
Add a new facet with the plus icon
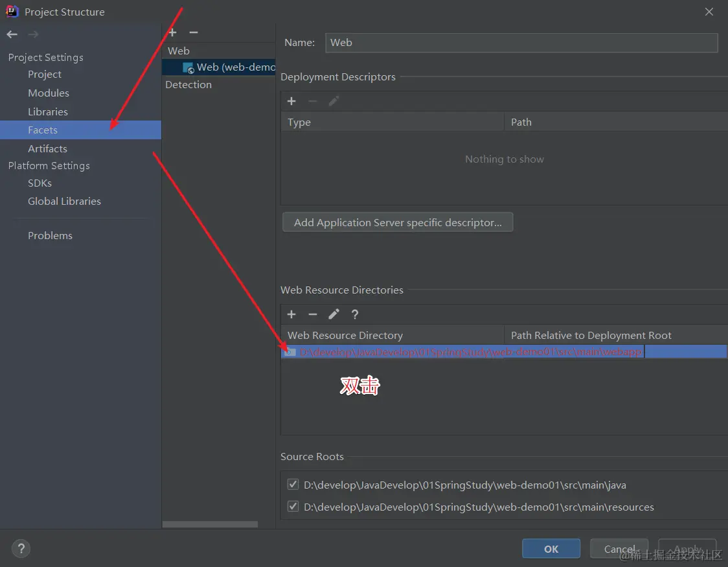(x=172, y=32)
